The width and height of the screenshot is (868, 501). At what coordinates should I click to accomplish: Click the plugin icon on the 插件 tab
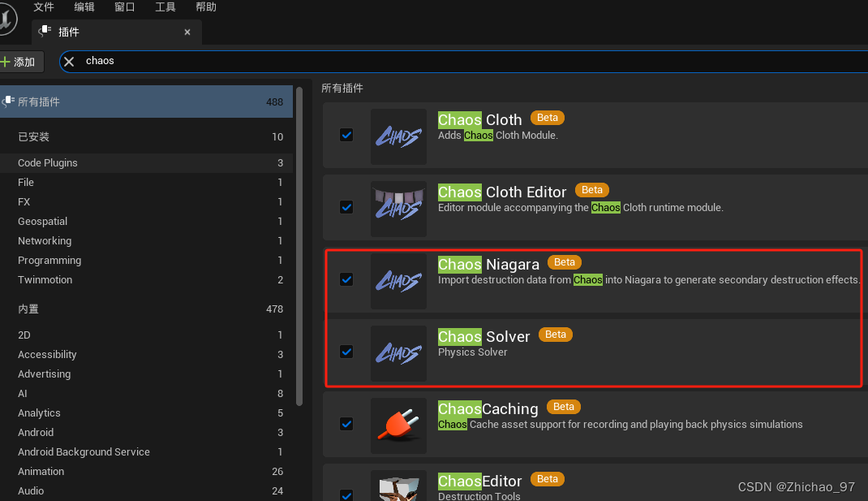click(45, 32)
